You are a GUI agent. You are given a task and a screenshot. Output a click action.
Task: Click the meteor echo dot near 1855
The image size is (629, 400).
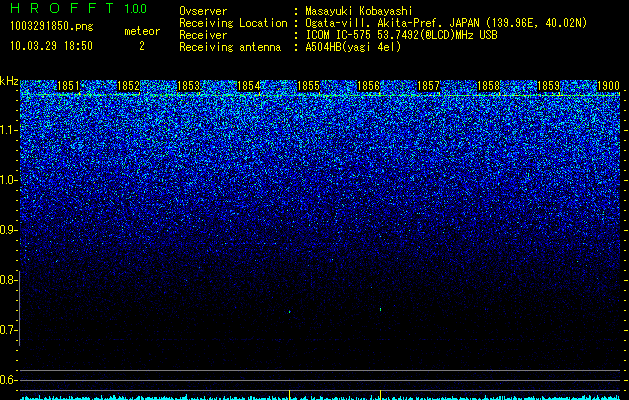(x=289, y=311)
